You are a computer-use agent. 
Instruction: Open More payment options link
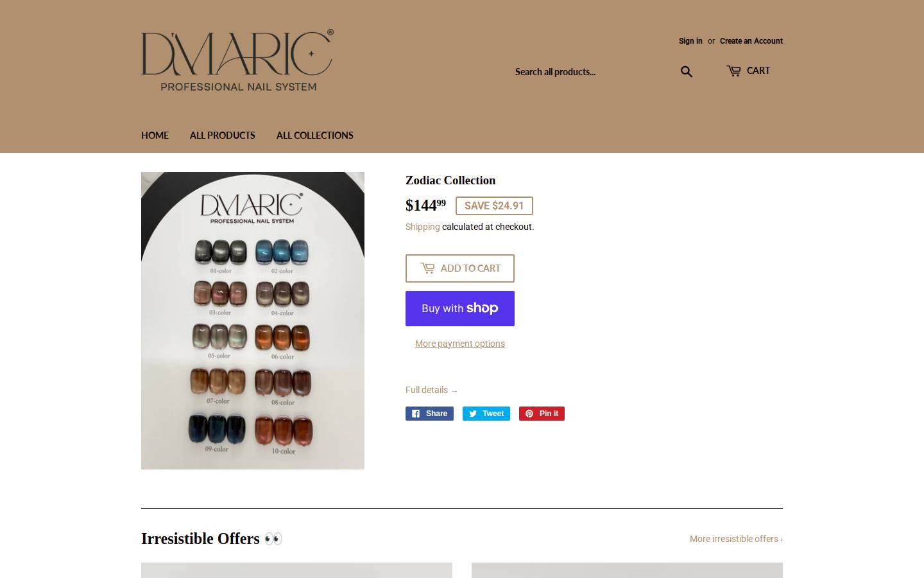click(x=460, y=344)
